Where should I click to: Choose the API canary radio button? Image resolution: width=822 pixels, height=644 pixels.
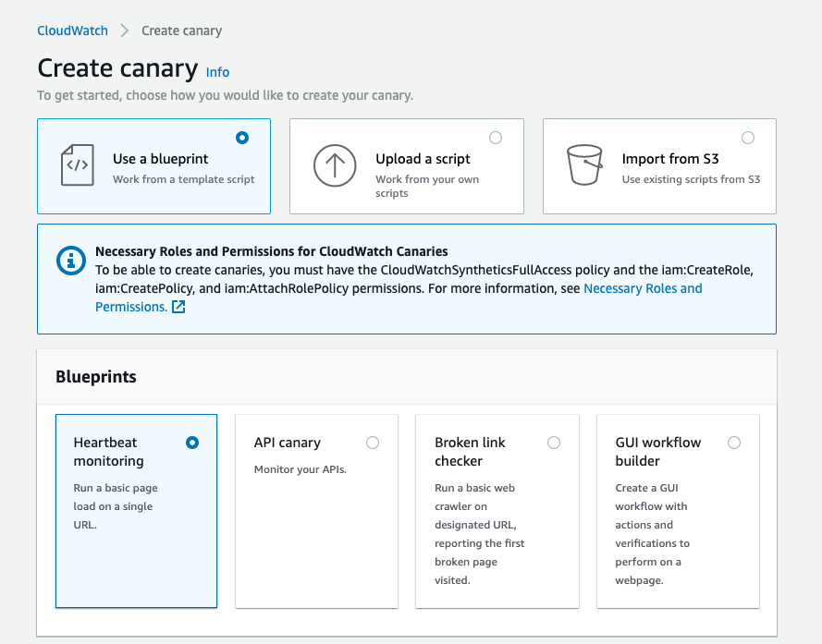[373, 443]
